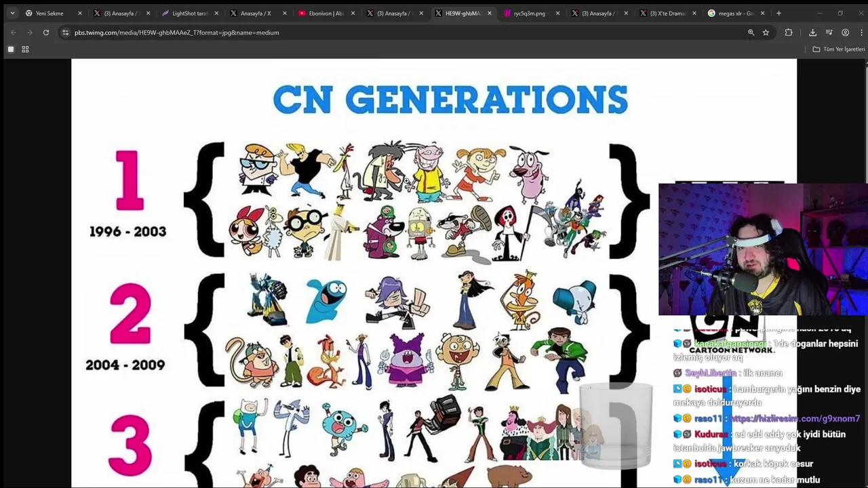Reload the current page
This screenshot has width=868, height=488.
point(46,33)
